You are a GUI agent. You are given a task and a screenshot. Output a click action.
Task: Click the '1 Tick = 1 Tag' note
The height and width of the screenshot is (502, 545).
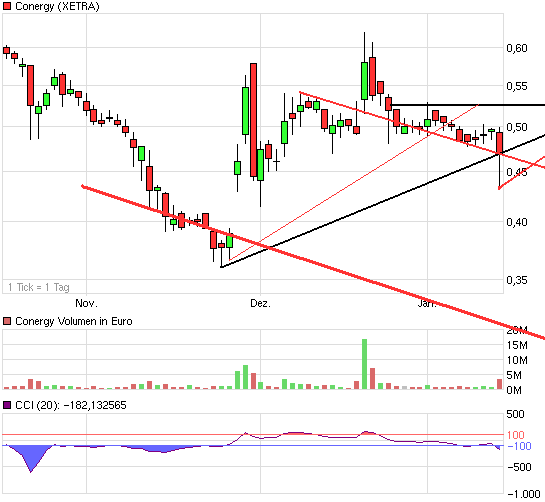tap(39, 288)
